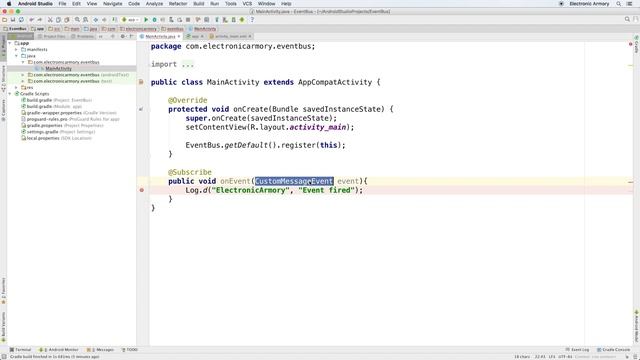The image size is (640, 360).
Task: Click the Replace toolbar icon
Action: (85, 20)
